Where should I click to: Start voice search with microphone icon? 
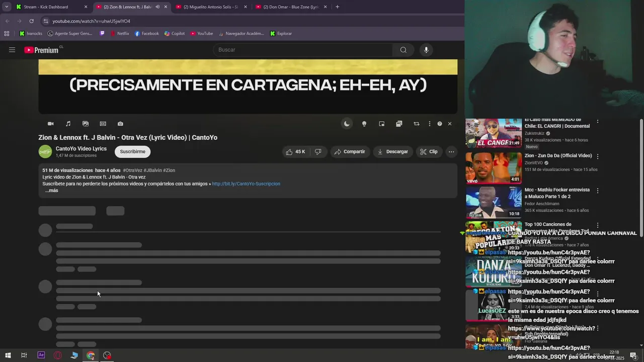[426, 50]
